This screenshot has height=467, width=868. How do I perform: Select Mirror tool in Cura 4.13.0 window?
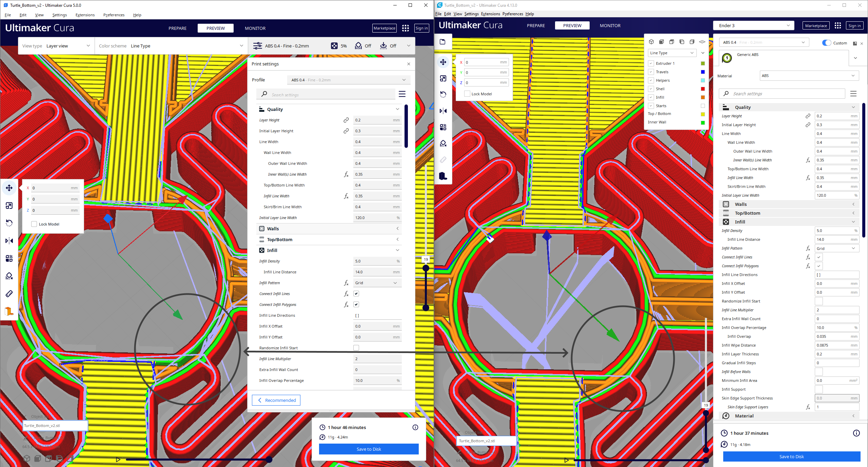[443, 111]
